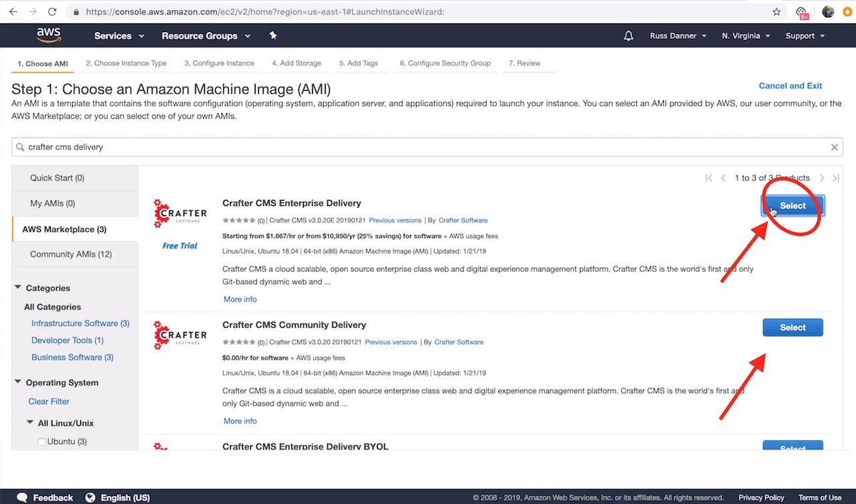
Task: Click the browser back arrow
Action: click(13, 11)
